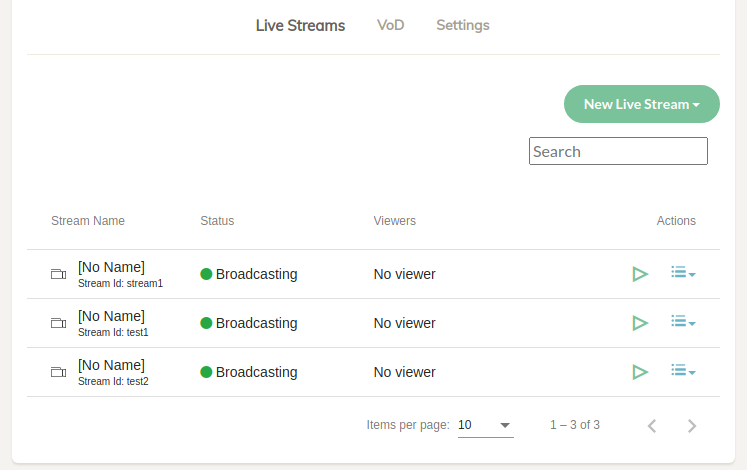Click the Actions column header
The image size is (747, 470).
pos(676,221)
